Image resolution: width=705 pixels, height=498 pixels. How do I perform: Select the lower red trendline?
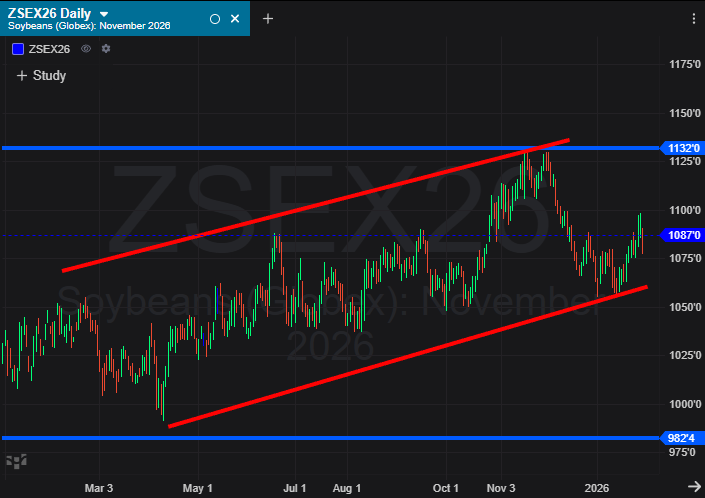[407, 356]
